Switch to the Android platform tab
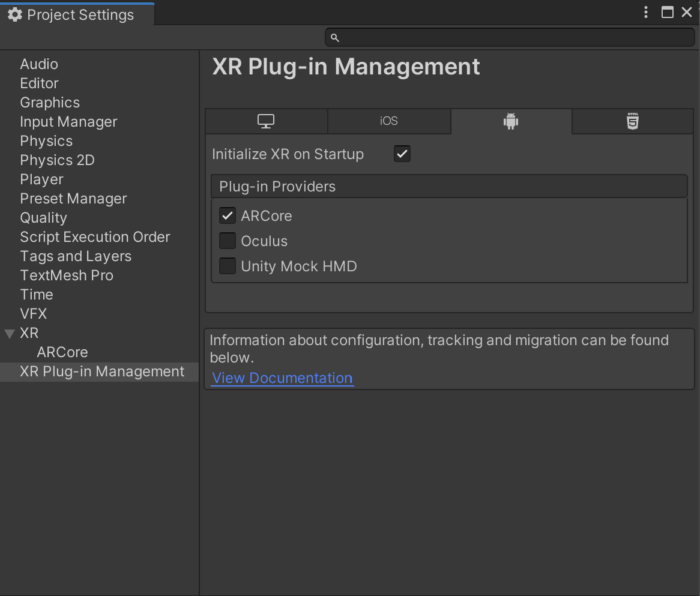 tap(511, 121)
